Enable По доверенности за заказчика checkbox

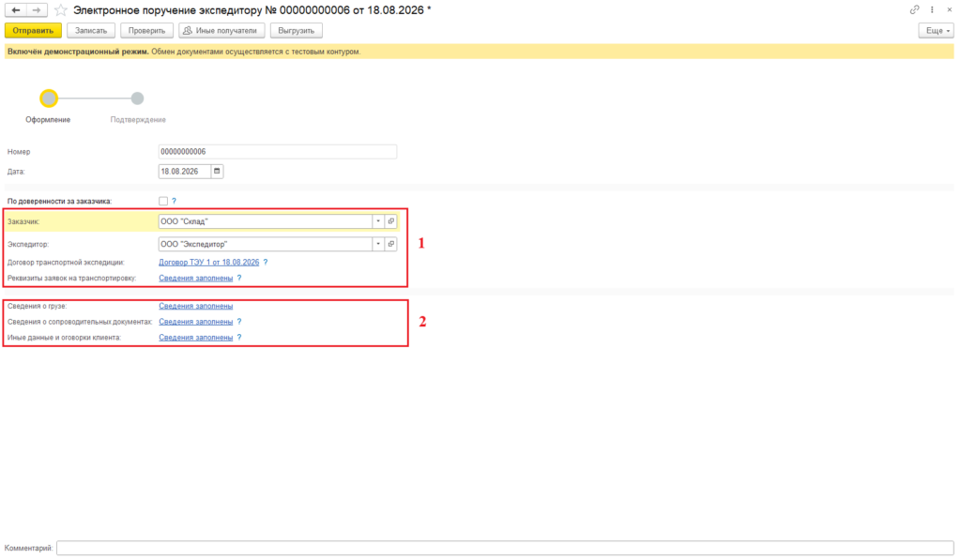163,201
